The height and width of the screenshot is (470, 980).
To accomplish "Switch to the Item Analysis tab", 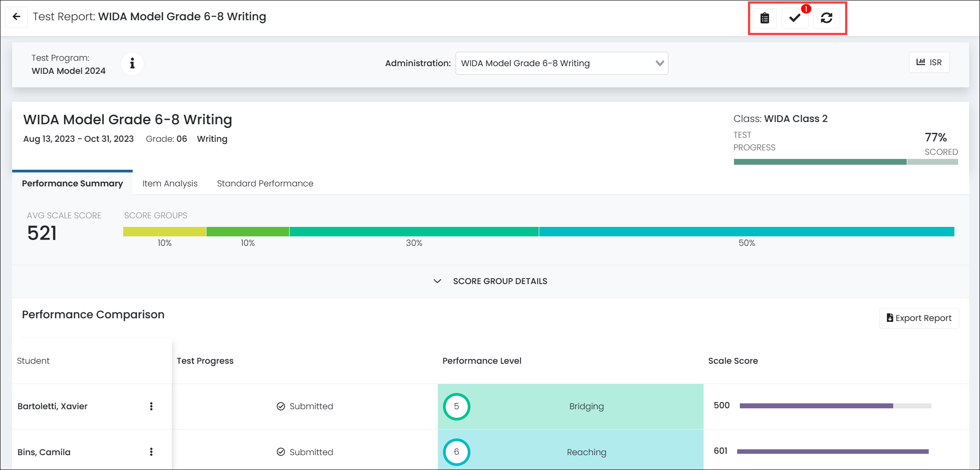I will coord(170,183).
